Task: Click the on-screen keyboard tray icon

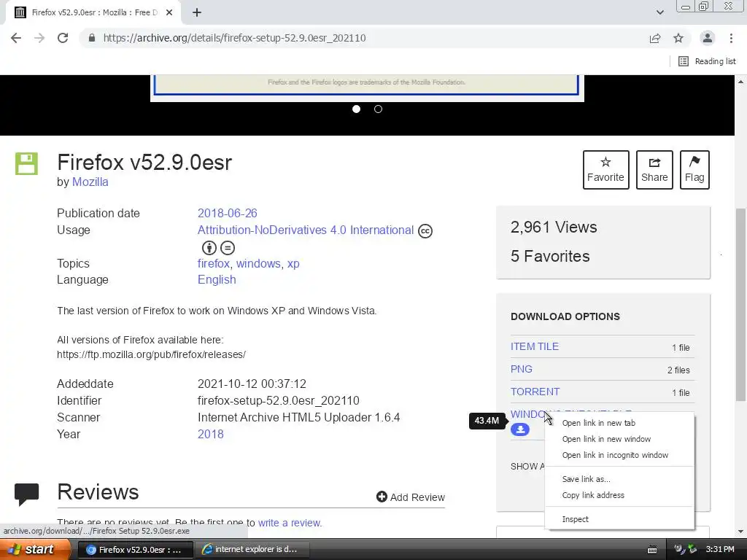Action: tap(652, 550)
